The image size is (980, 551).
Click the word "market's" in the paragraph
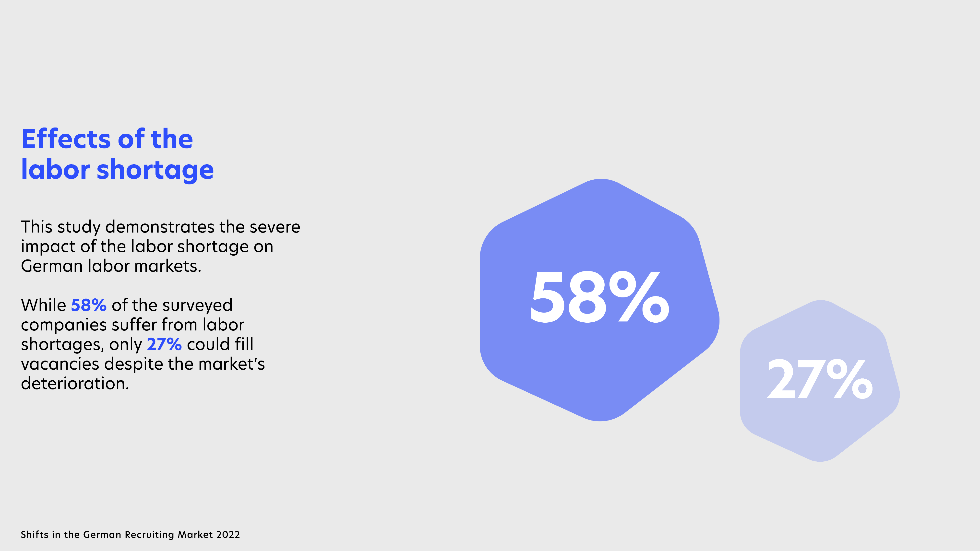tap(231, 364)
